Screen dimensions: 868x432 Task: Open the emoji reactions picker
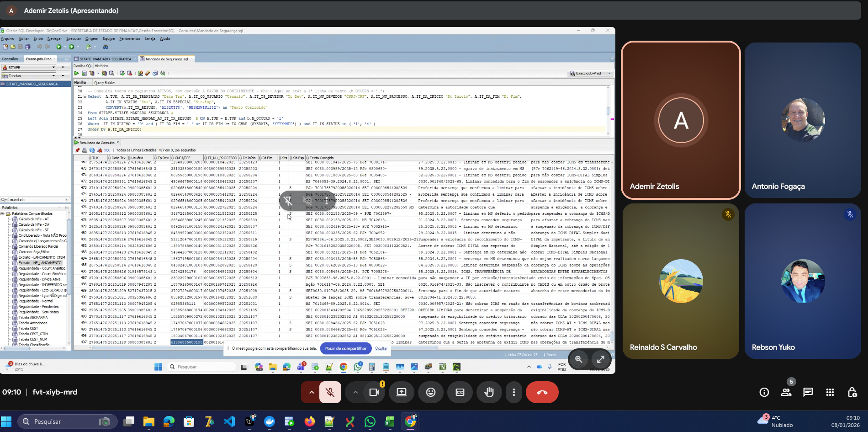[430, 392]
